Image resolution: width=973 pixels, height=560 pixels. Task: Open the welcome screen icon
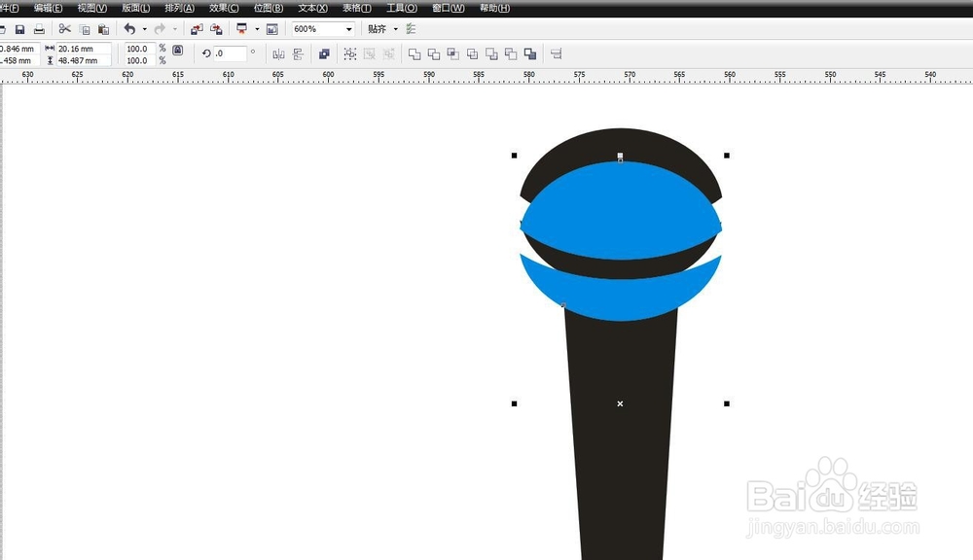click(x=271, y=29)
